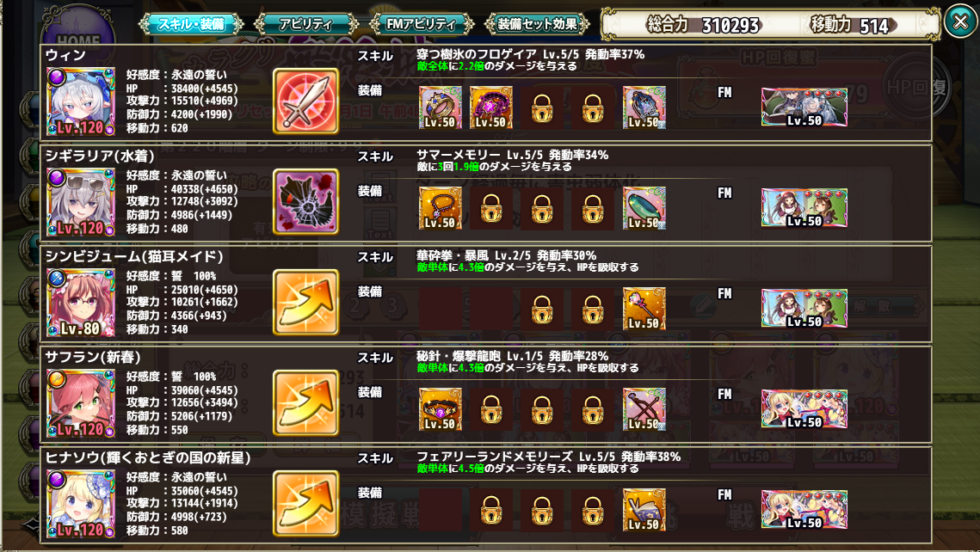Click シンビジューム(猫耳メイド)'s Lv.80 portrait
The image size is (980, 552).
[81, 303]
